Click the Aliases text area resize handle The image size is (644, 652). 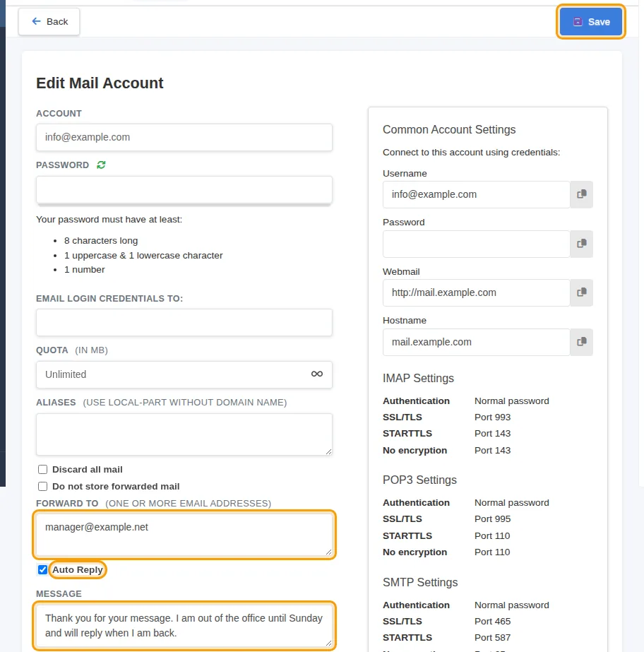pos(328,451)
